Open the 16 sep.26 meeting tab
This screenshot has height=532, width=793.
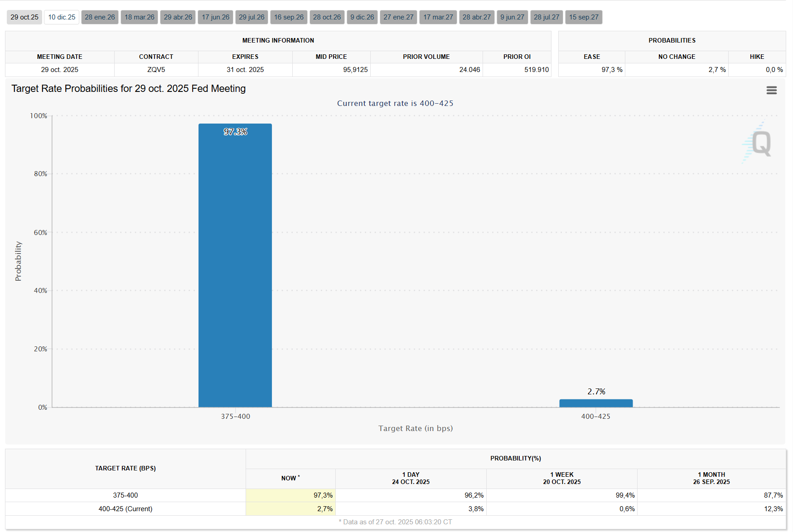289,17
